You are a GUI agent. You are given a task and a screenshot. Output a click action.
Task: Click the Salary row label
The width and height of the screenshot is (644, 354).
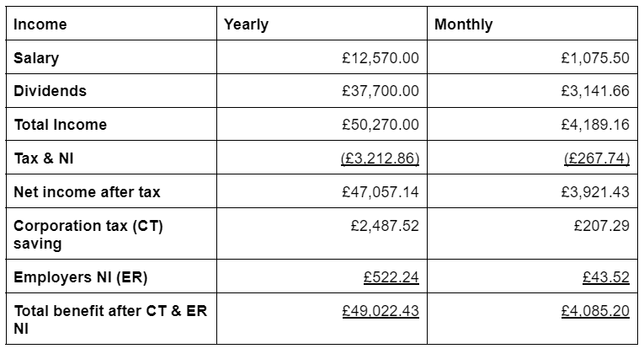pos(36,58)
